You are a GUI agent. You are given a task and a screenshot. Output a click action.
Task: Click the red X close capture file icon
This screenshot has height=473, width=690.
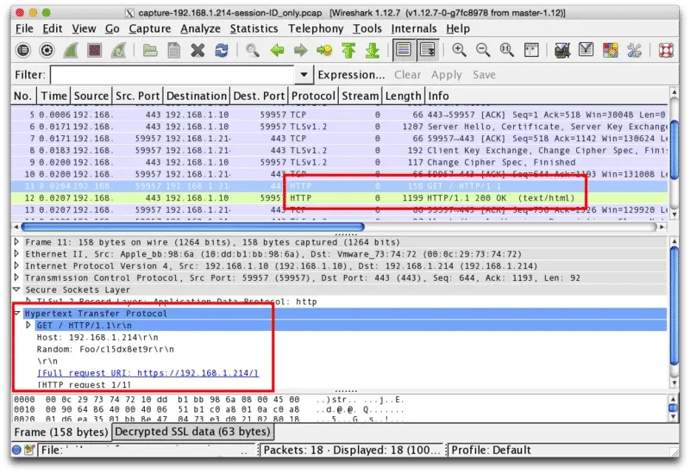pos(197,50)
